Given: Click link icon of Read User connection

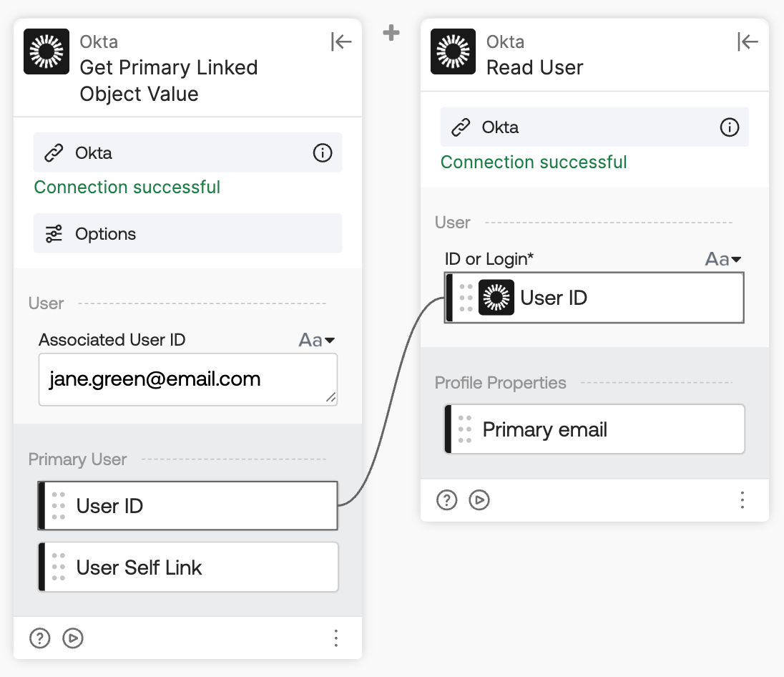Looking at the screenshot, I should pyautogui.click(x=461, y=127).
